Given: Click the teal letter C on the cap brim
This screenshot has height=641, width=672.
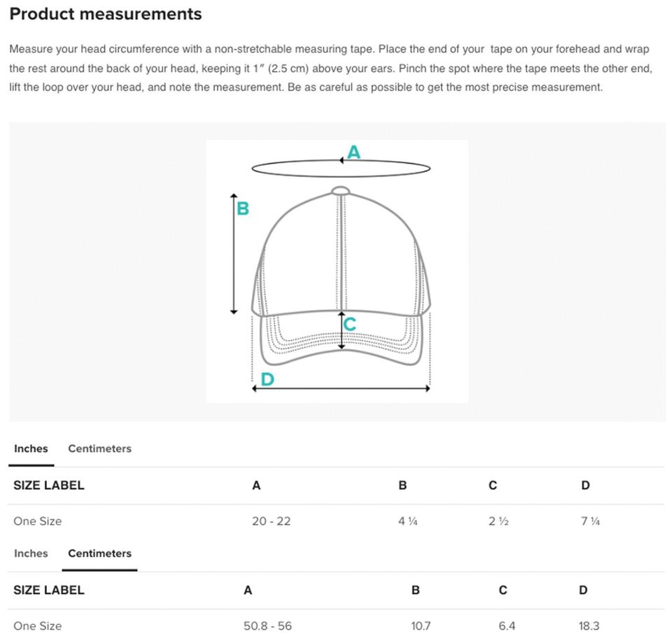Looking at the screenshot, I should click(351, 324).
